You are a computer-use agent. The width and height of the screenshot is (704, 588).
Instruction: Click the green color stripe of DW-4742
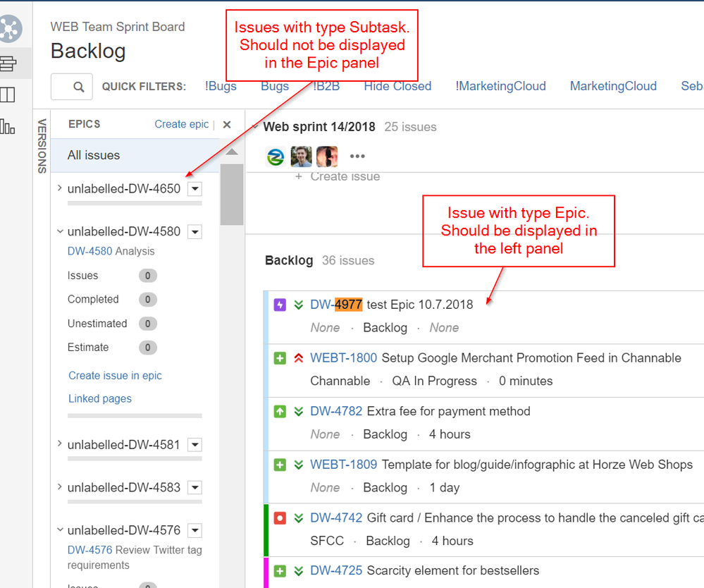266,530
